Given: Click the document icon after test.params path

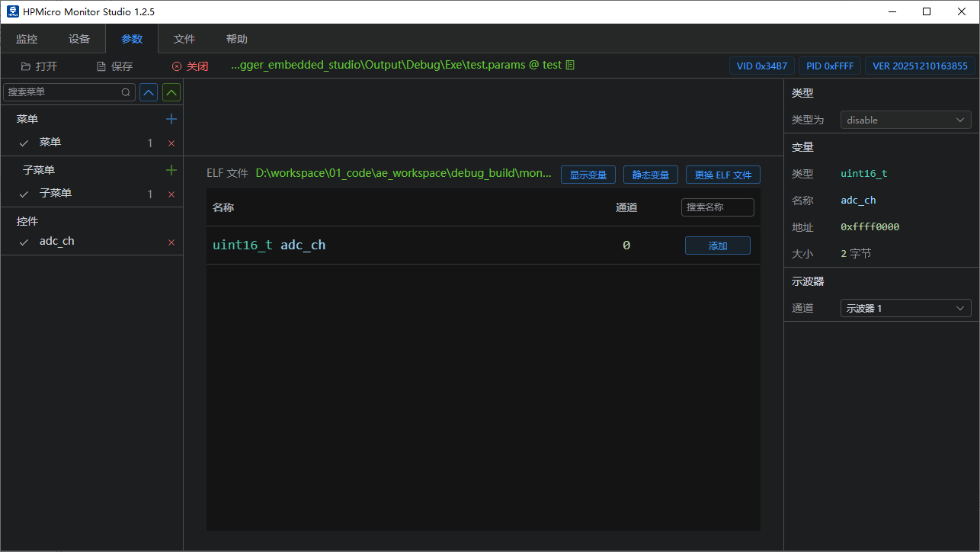Looking at the screenshot, I should click(571, 65).
